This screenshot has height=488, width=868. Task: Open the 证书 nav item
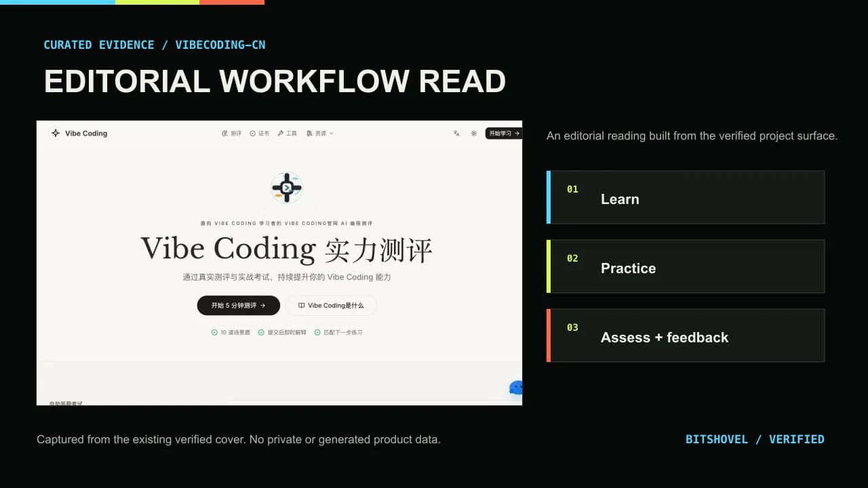click(259, 134)
